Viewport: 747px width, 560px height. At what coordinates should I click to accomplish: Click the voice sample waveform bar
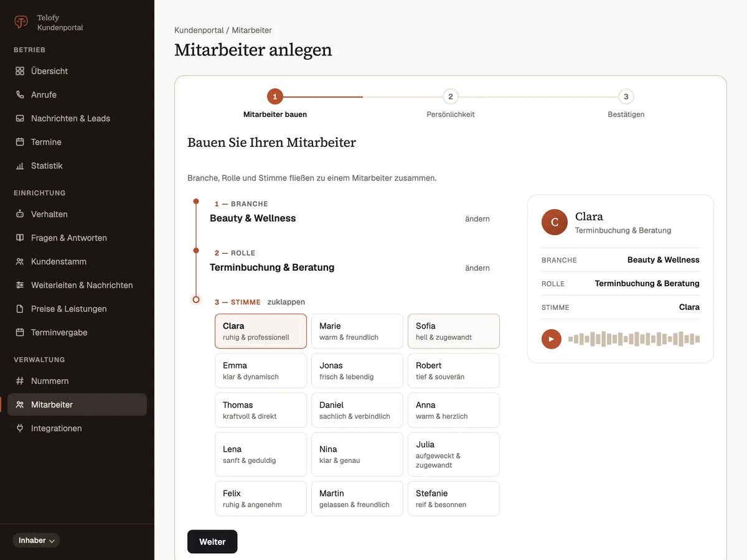click(634, 339)
